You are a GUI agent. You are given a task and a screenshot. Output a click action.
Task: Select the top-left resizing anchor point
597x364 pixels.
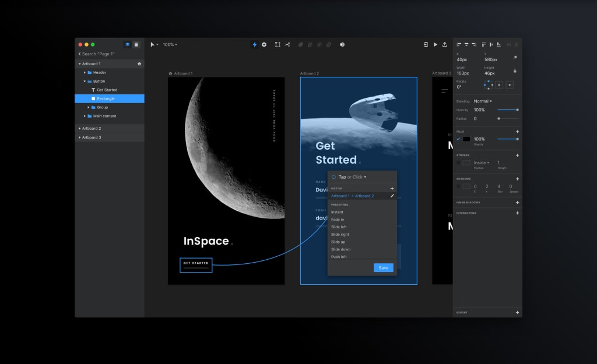486,83
